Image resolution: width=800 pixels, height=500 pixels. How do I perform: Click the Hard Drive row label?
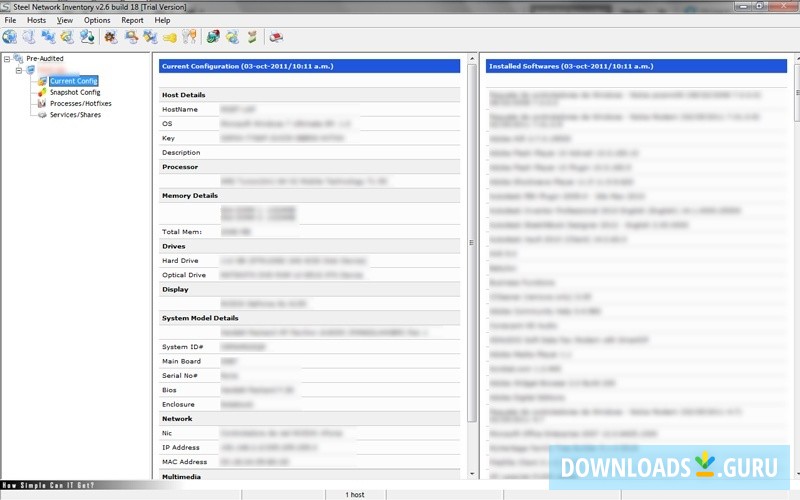tap(180, 260)
